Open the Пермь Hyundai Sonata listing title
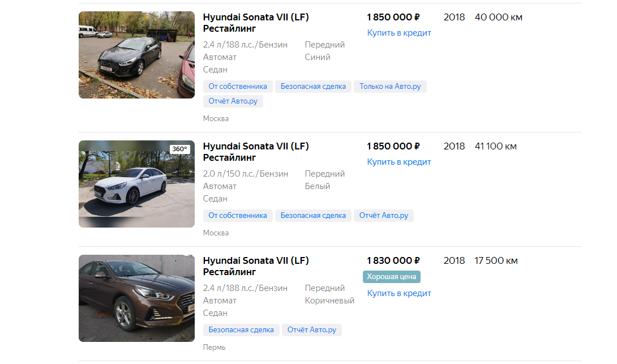Image resolution: width=617 pixels, height=364 pixels. pos(256,267)
